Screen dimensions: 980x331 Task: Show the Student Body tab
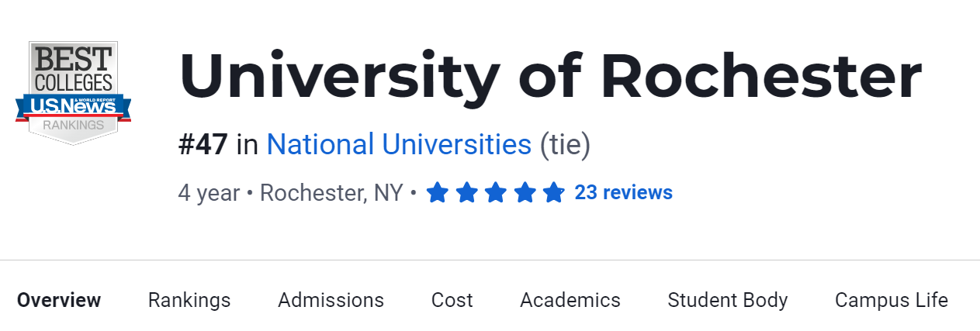click(728, 300)
